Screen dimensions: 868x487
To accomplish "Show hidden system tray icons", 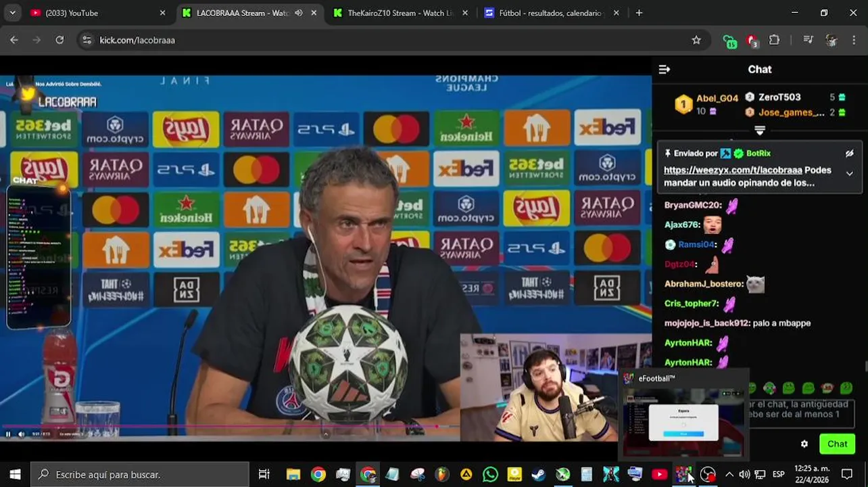I will click(x=729, y=475).
